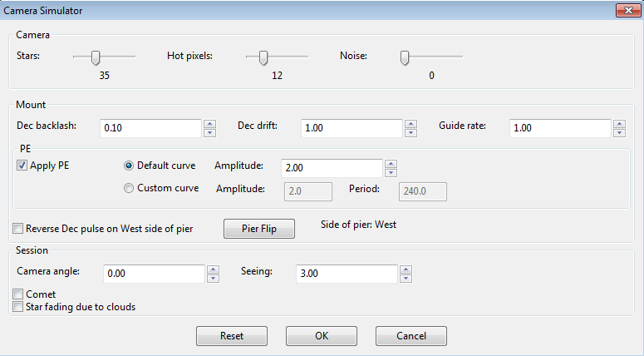The image size is (644, 356).
Task: Decrease Dec backlash with down arrow
Action: (x=210, y=132)
